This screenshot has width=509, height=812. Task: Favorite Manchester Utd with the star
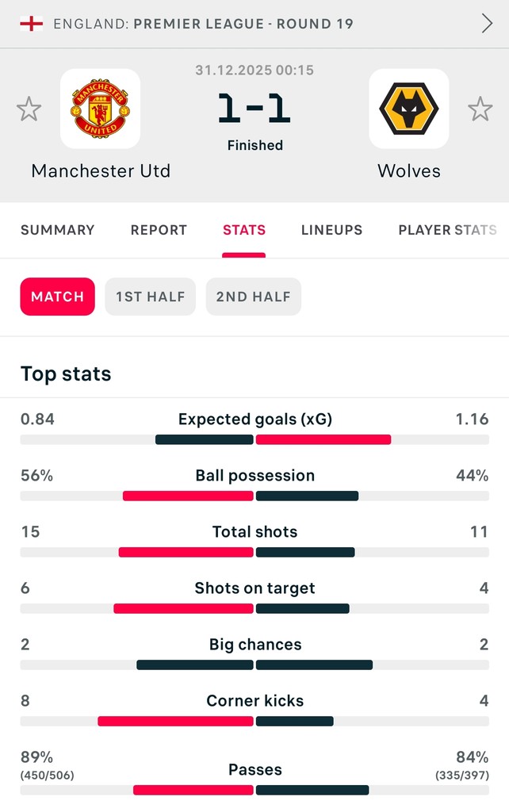pos(29,109)
